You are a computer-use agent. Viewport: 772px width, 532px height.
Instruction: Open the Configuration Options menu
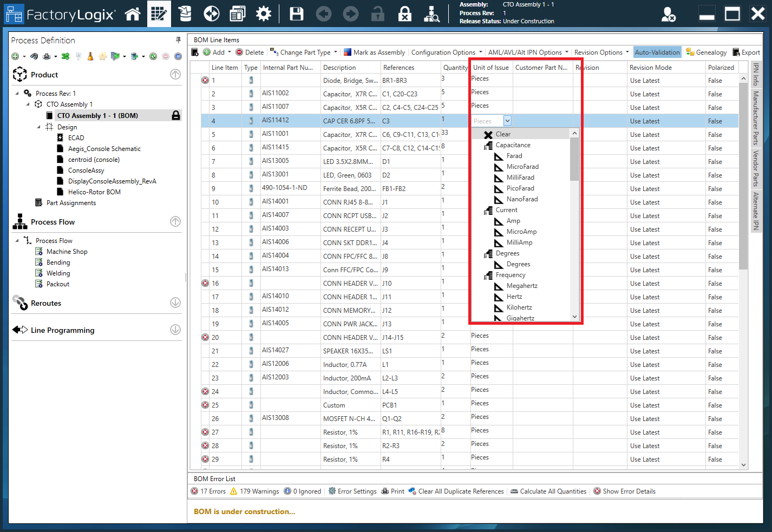446,52
